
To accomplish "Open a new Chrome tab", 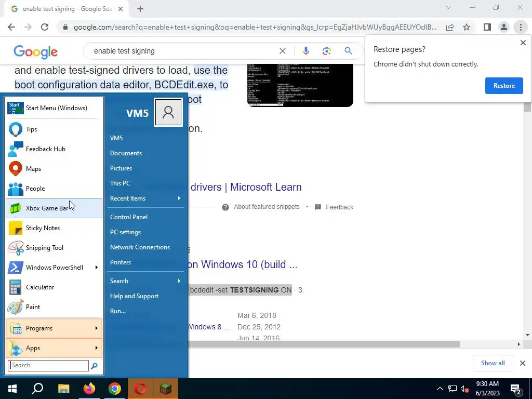I will [140, 9].
